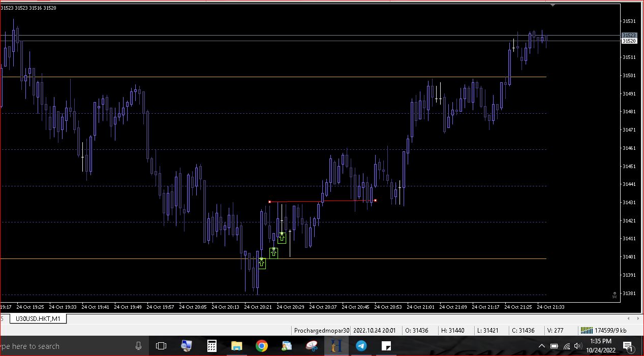This screenshot has width=644, height=356.
Task: Click the chart shift triangle marker
Action: pos(553,6)
